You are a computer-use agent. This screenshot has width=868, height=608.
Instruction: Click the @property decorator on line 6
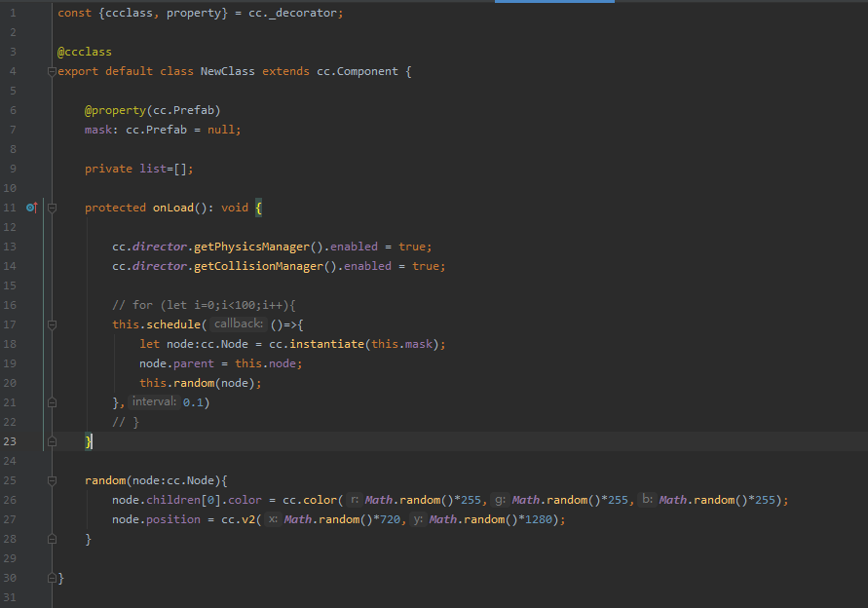[x=115, y=110]
